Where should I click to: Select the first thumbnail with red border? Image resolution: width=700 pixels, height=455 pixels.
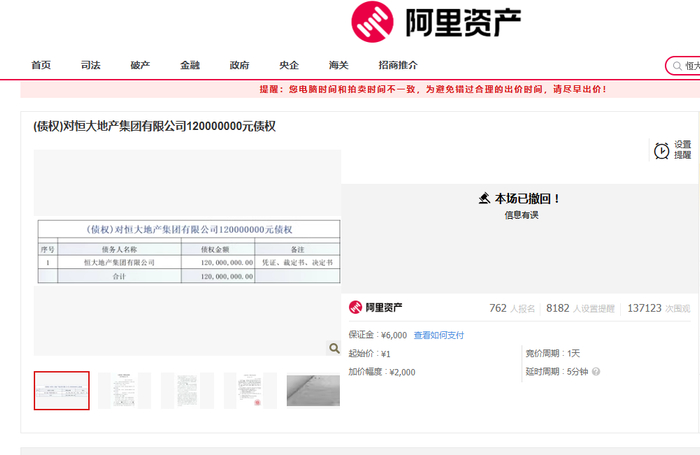pyautogui.click(x=62, y=391)
